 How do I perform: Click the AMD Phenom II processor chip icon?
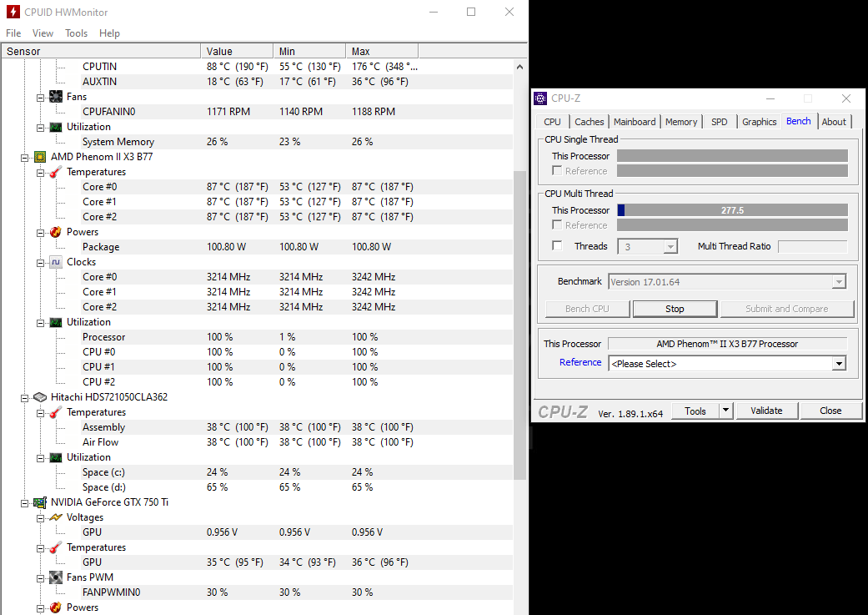(x=40, y=157)
